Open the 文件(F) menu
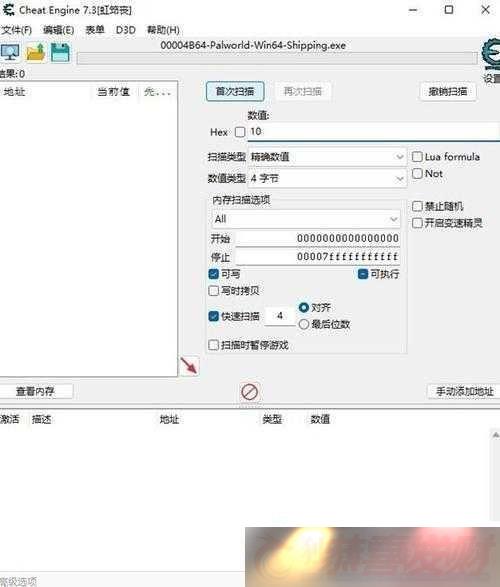Image resolution: width=500 pixels, height=587 pixels. (x=16, y=30)
